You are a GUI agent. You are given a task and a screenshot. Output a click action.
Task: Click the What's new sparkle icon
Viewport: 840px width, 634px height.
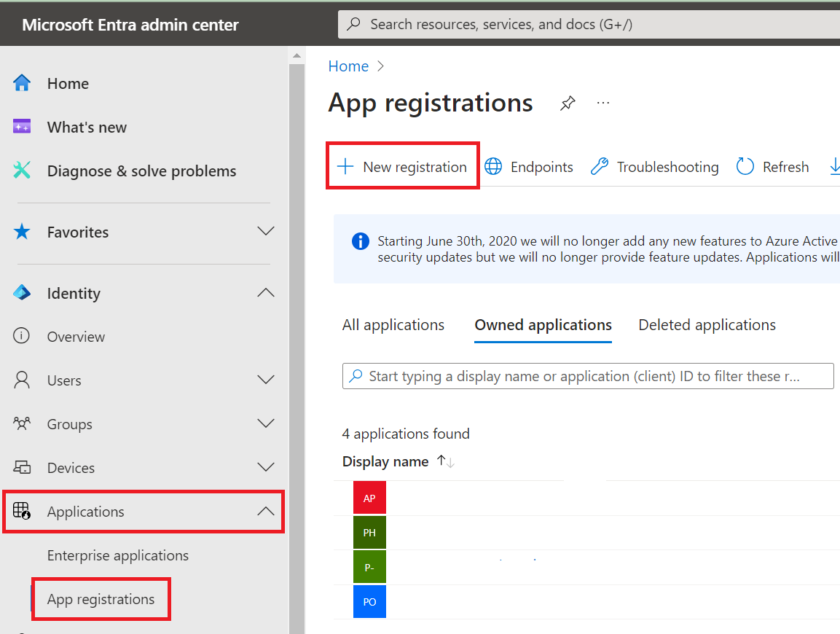tap(22, 127)
